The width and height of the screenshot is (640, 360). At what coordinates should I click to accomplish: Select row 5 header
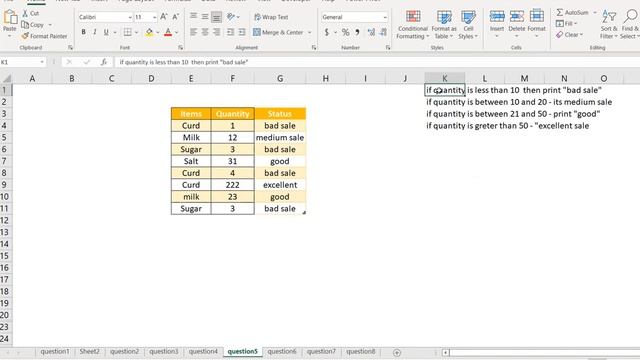click(x=5, y=138)
